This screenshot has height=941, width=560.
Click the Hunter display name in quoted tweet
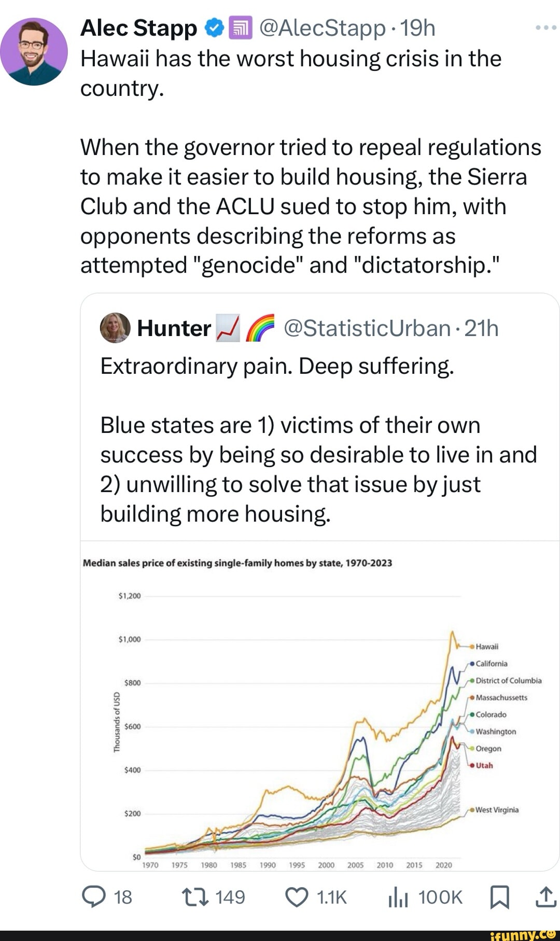point(174,328)
